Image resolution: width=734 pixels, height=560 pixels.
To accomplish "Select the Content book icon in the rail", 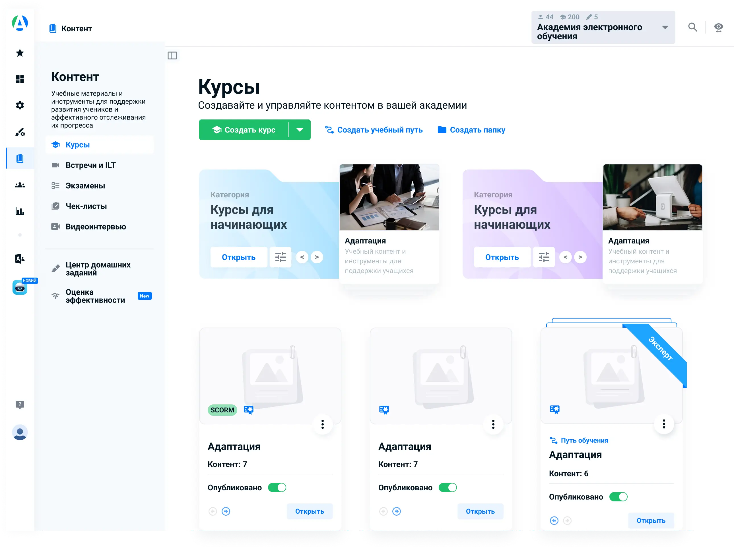I will click(20, 158).
